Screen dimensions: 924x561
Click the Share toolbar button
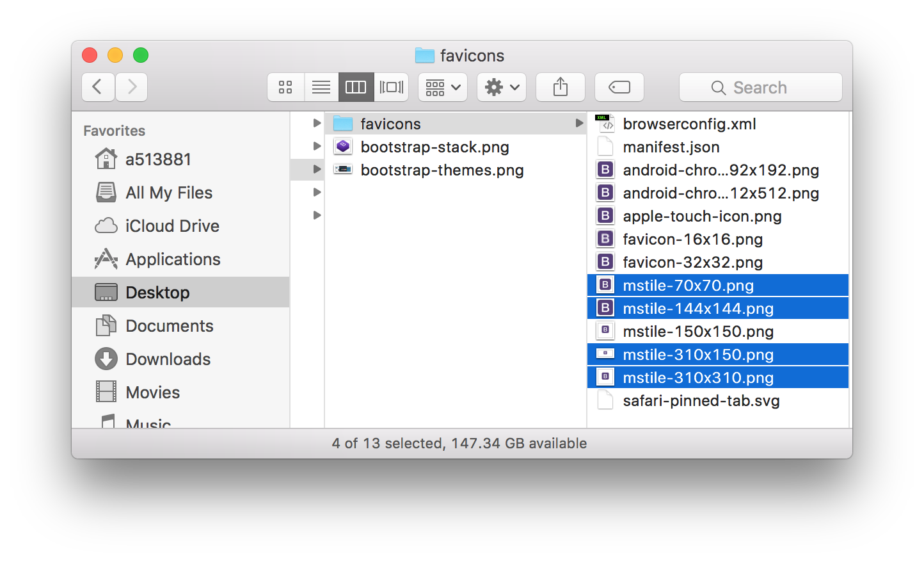click(561, 87)
